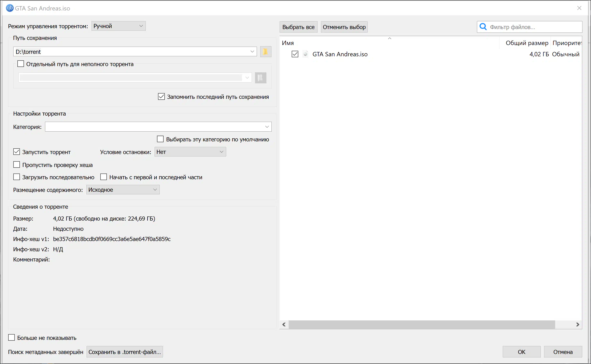Click the horizontal scrollbar thumb in file list

tap(422, 325)
